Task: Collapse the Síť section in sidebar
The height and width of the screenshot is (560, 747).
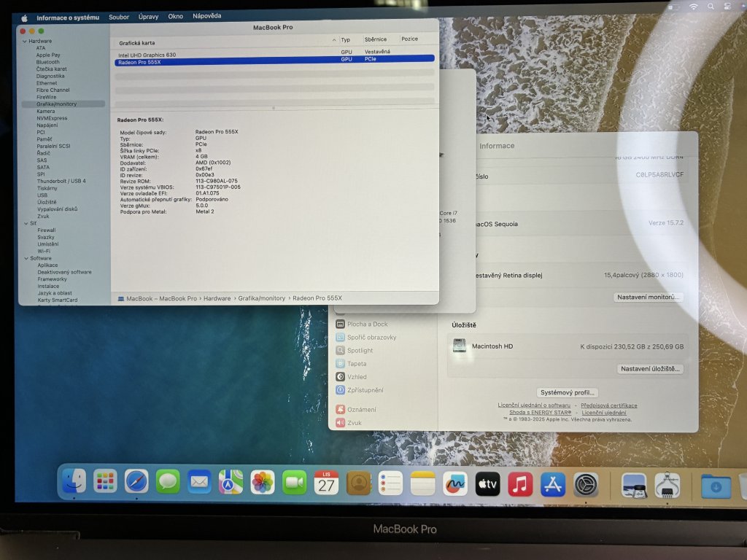Action: 26,223
